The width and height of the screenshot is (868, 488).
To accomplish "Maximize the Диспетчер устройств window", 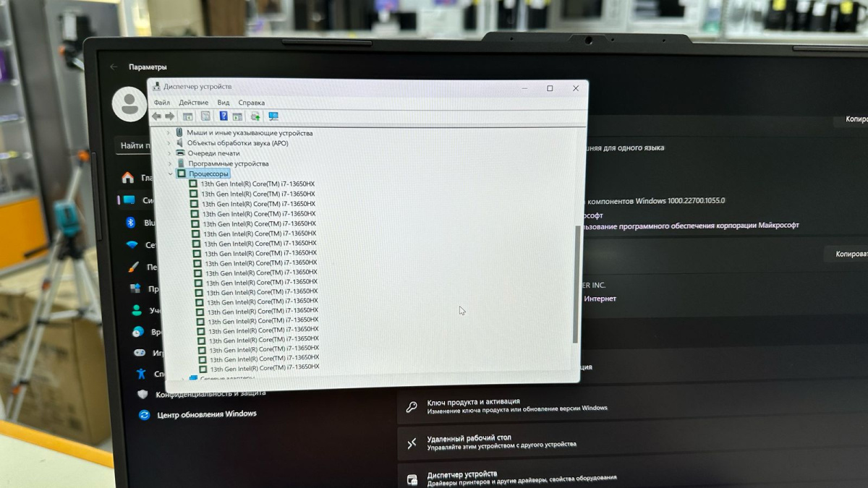I will coord(550,88).
